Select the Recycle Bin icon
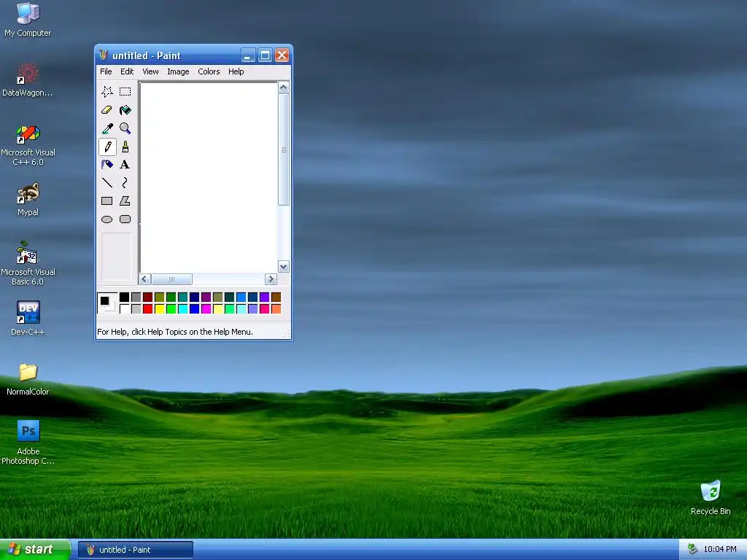The height and width of the screenshot is (560, 747). (711, 497)
